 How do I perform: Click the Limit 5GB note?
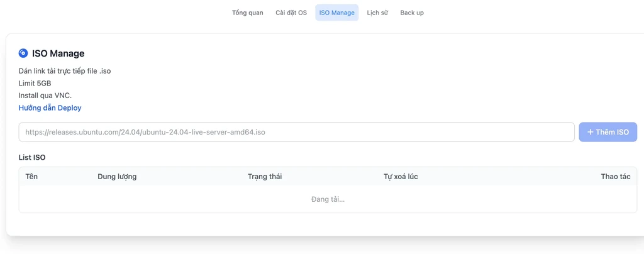click(x=35, y=83)
